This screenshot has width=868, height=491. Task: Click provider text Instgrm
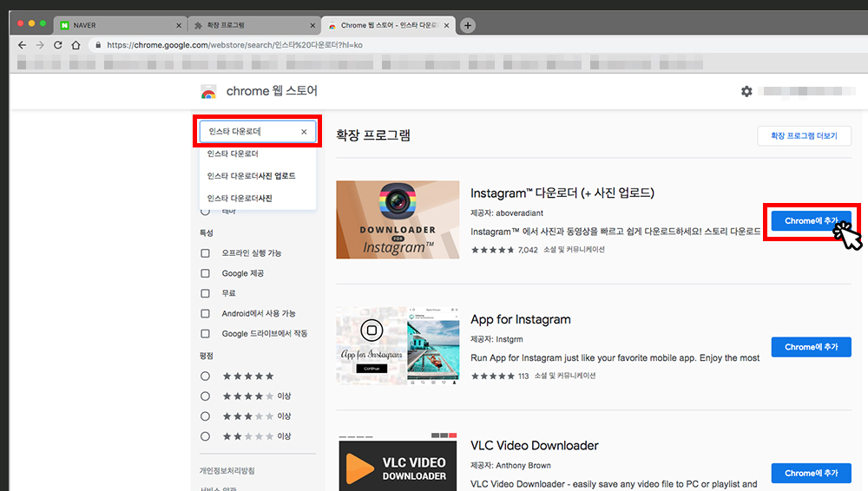pyautogui.click(x=510, y=339)
